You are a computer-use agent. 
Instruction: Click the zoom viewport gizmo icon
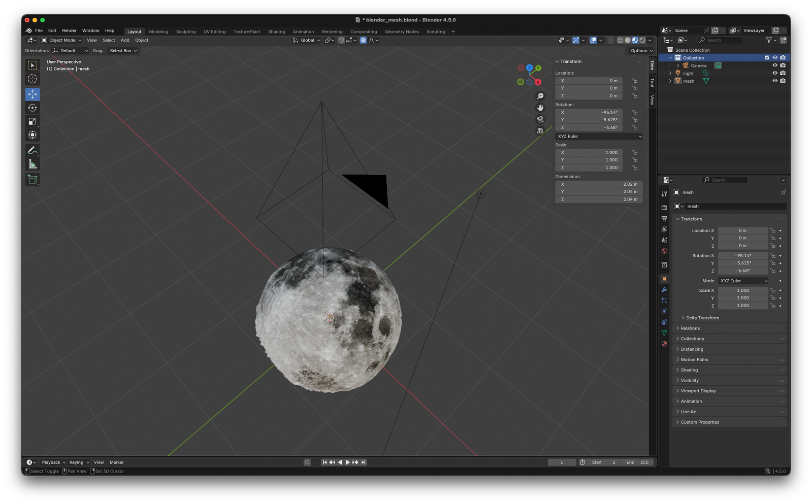click(x=540, y=96)
